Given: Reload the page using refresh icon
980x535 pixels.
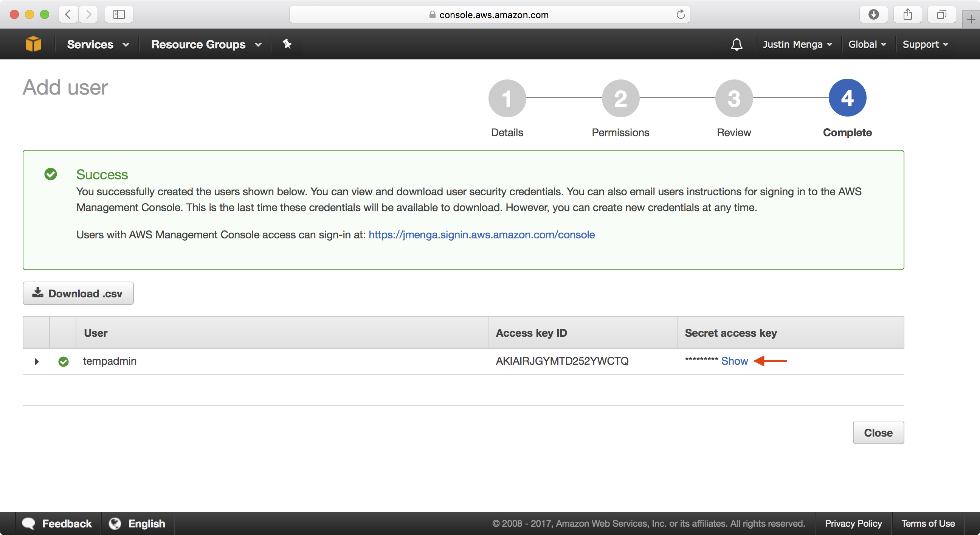Looking at the screenshot, I should pos(681,14).
